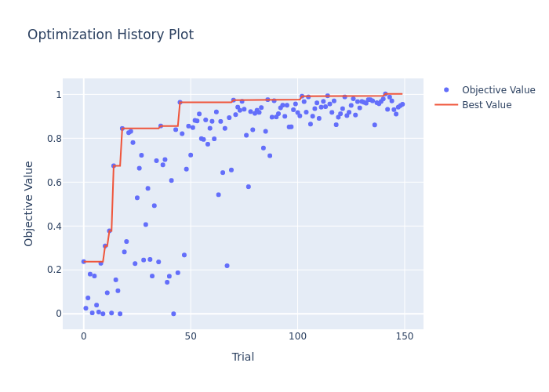
Task: Click the x-axis tick label 150
Action: point(405,336)
